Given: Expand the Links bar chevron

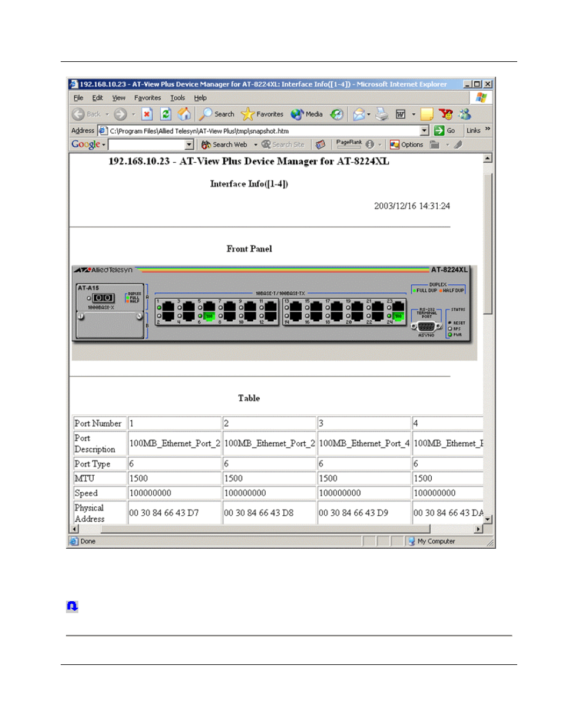Looking at the screenshot, I should pyautogui.click(x=488, y=129).
